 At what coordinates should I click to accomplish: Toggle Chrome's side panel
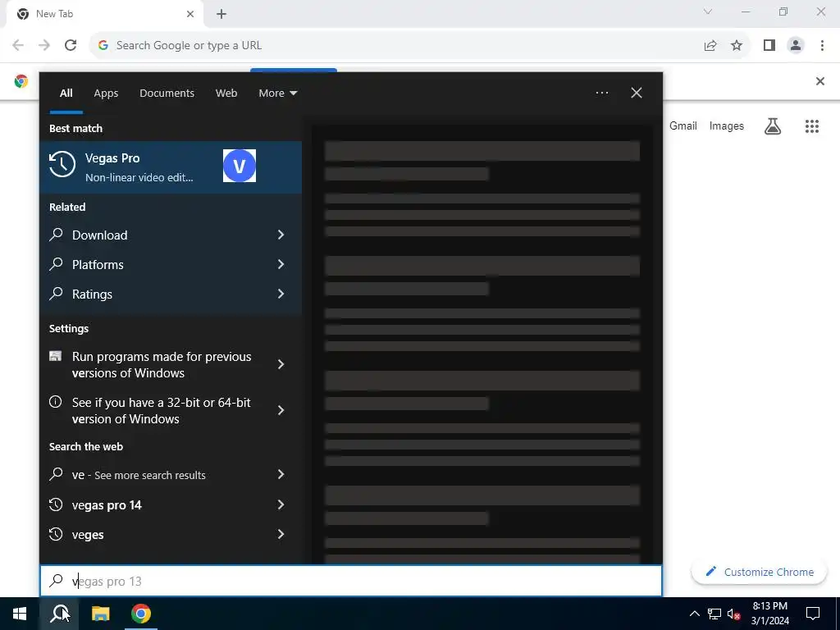tap(769, 45)
